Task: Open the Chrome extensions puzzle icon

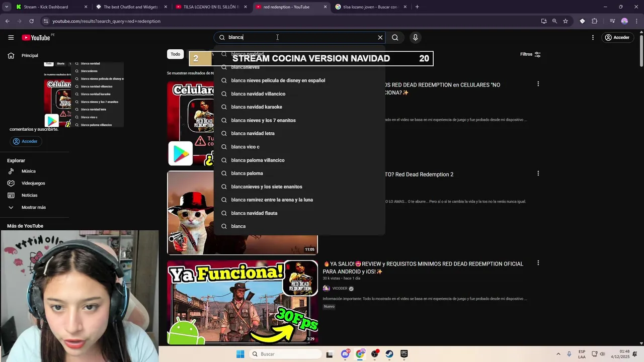Action: click(x=594, y=21)
